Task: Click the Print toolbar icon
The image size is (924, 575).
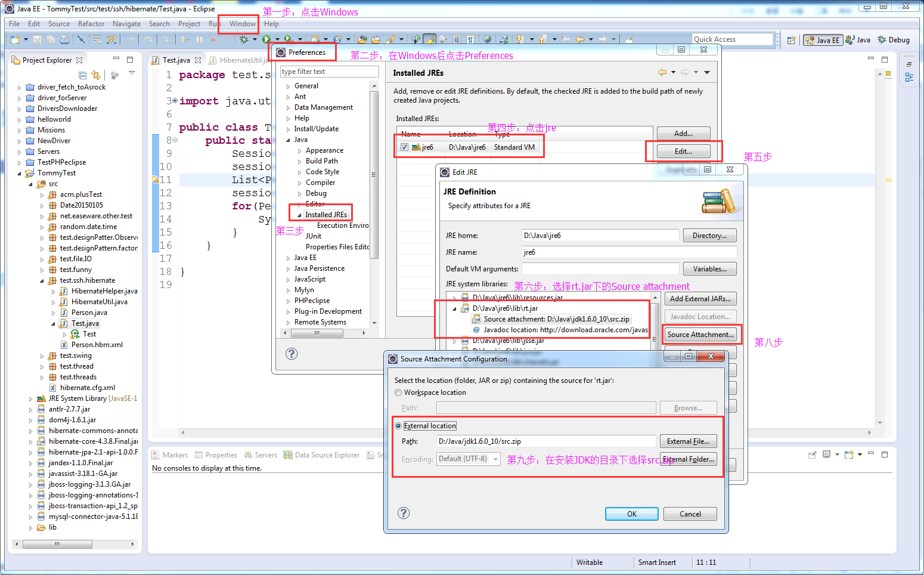Action: [64, 39]
